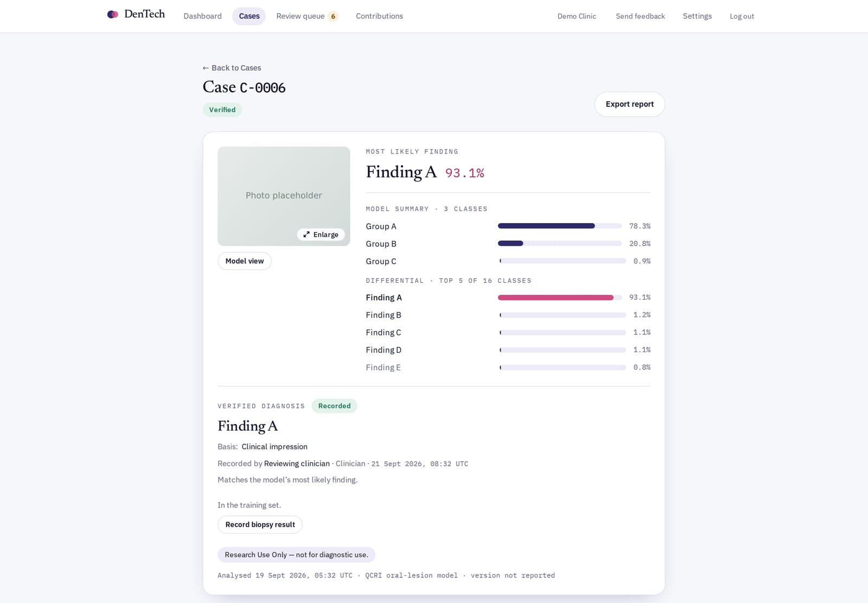The height and width of the screenshot is (603, 868).
Task: Select the Cases nav item
Action: (x=249, y=16)
